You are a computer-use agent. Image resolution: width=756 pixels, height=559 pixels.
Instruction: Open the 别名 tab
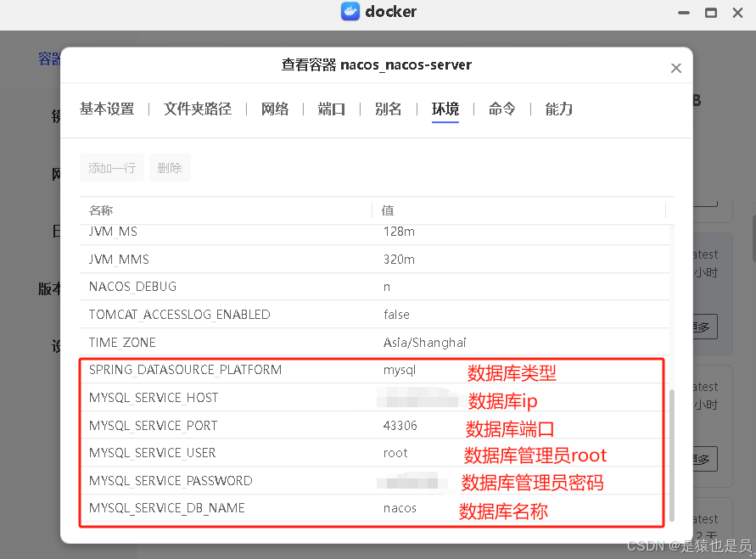click(x=388, y=109)
